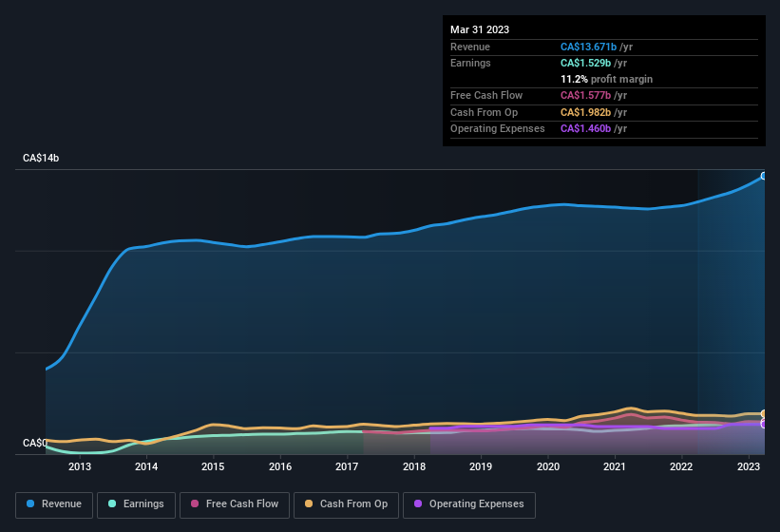Select the Operating Expenses endpoint marker
The image size is (780, 532).
(764, 424)
